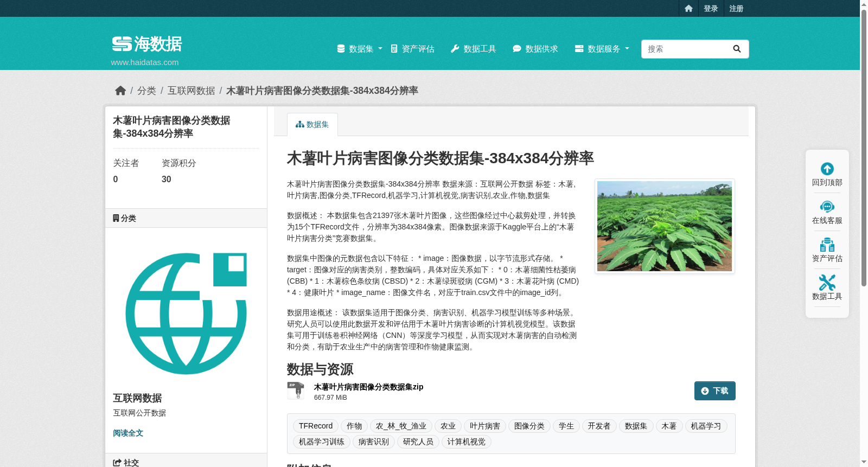The height and width of the screenshot is (467, 868).
Task: Click the floating 资产评估 icon
Action: click(827, 245)
